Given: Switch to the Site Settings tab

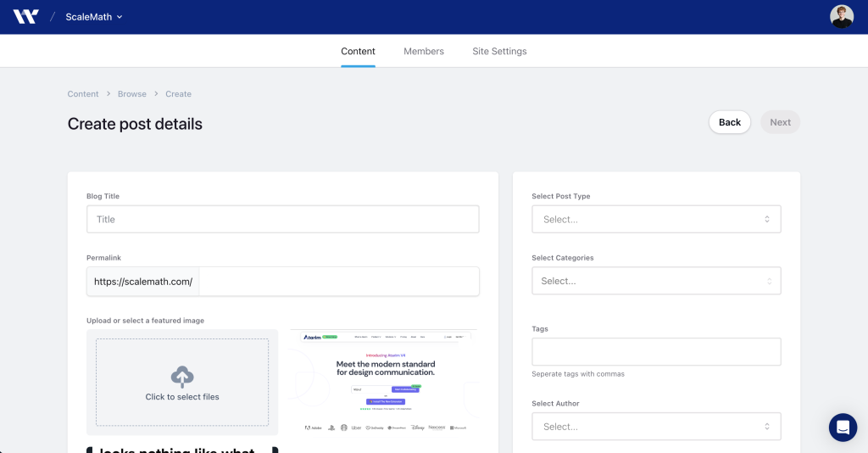Looking at the screenshot, I should [499, 51].
